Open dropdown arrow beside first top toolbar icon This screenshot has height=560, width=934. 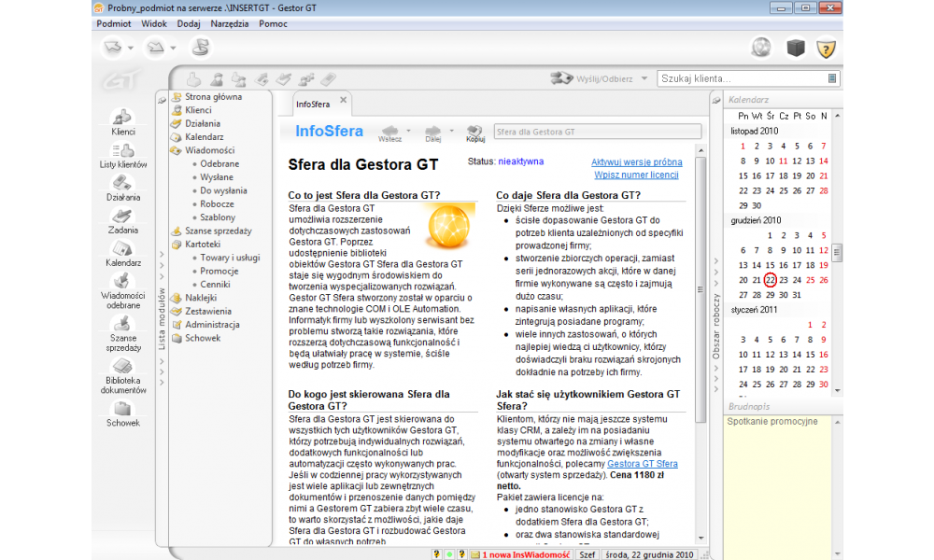click(131, 48)
